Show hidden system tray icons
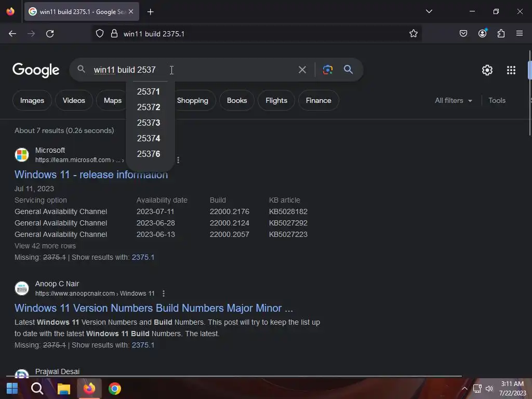The image size is (532, 399). pos(464,389)
